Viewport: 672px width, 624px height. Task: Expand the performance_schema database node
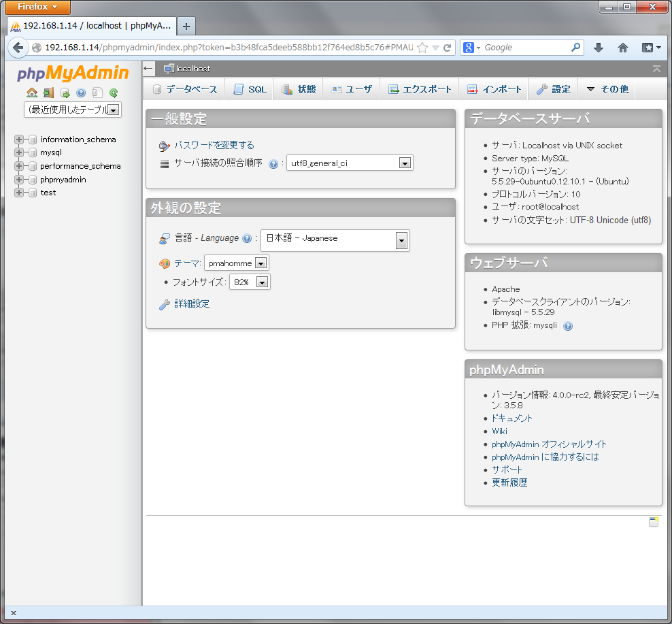(x=18, y=166)
